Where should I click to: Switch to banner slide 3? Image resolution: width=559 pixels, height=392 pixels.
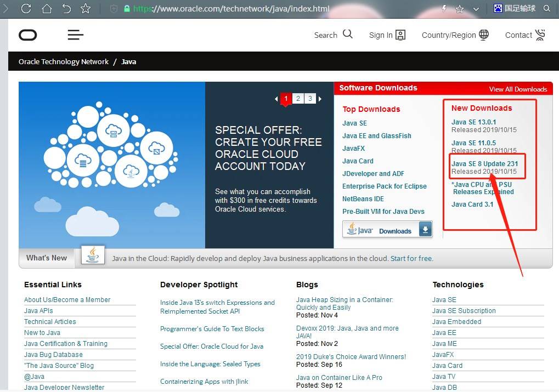click(x=310, y=99)
